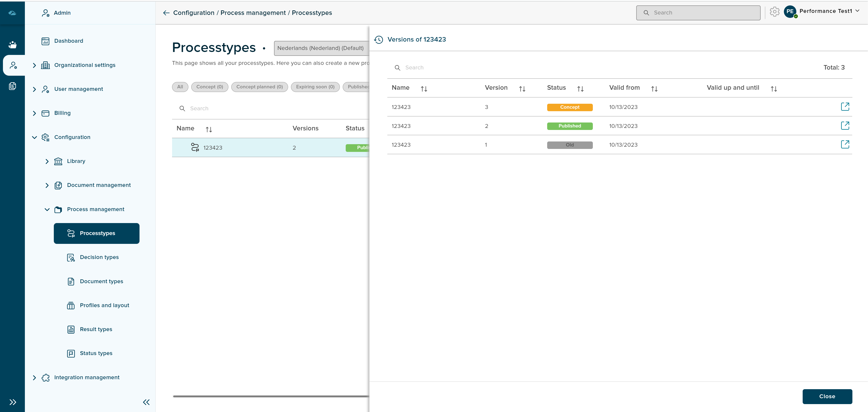Image resolution: width=868 pixels, height=412 pixels.
Task: Click the dashboard panel icon
Action: point(45,40)
